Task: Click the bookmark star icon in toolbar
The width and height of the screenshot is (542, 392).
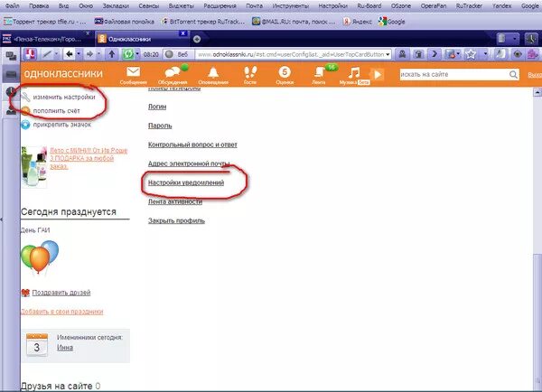Action: (471, 54)
